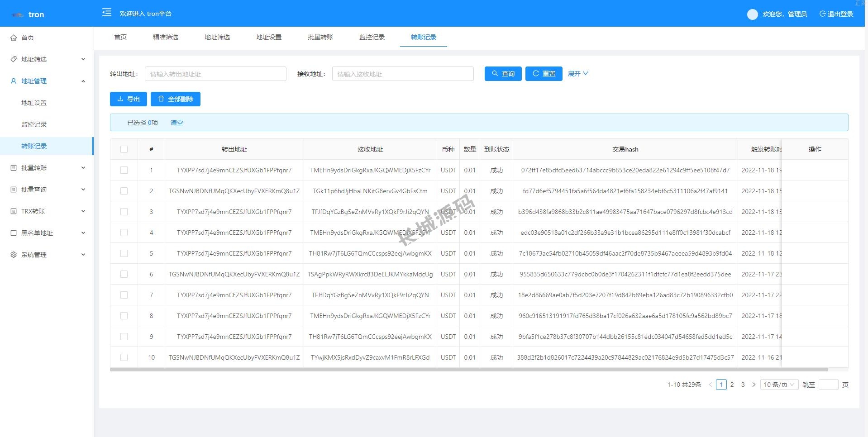Click the logout icon beside 退出登录
This screenshot has width=868, height=437.
pyautogui.click(x=822, y=14)
